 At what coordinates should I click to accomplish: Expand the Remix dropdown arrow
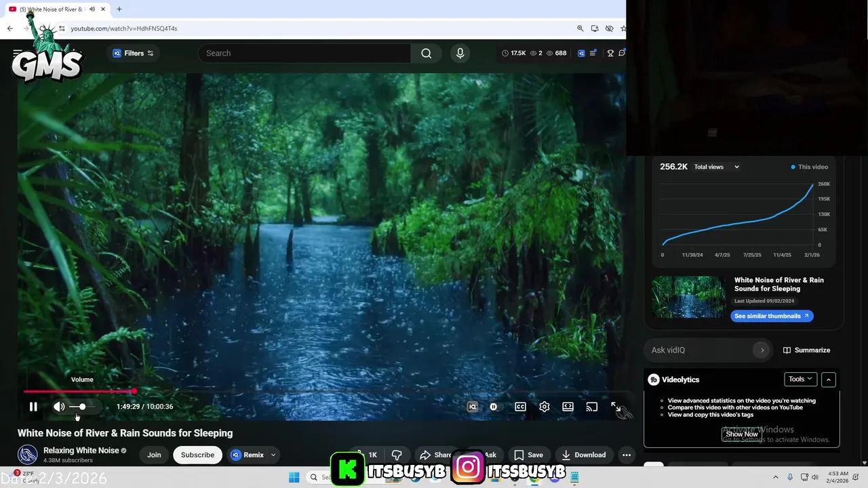[273, 455]
